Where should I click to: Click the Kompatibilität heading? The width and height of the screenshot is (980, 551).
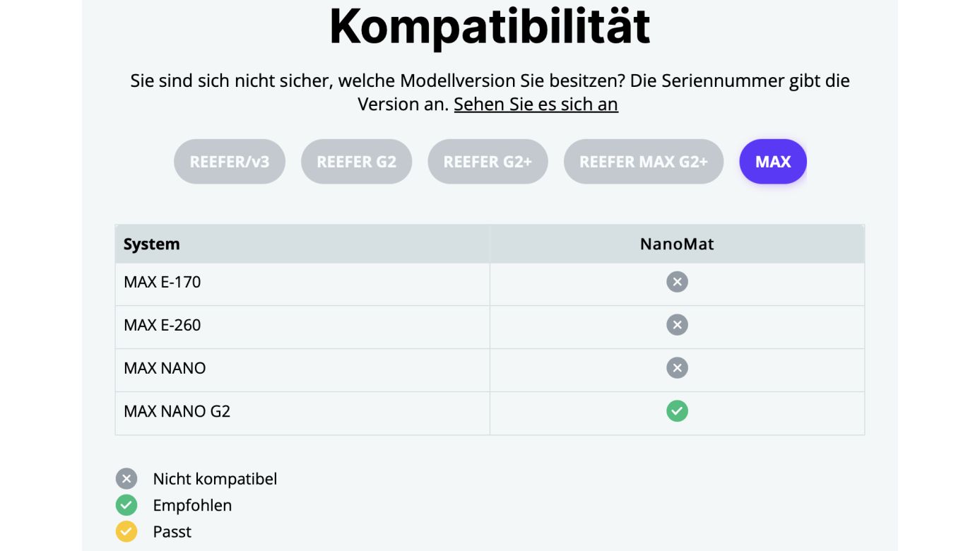[490, 26]
